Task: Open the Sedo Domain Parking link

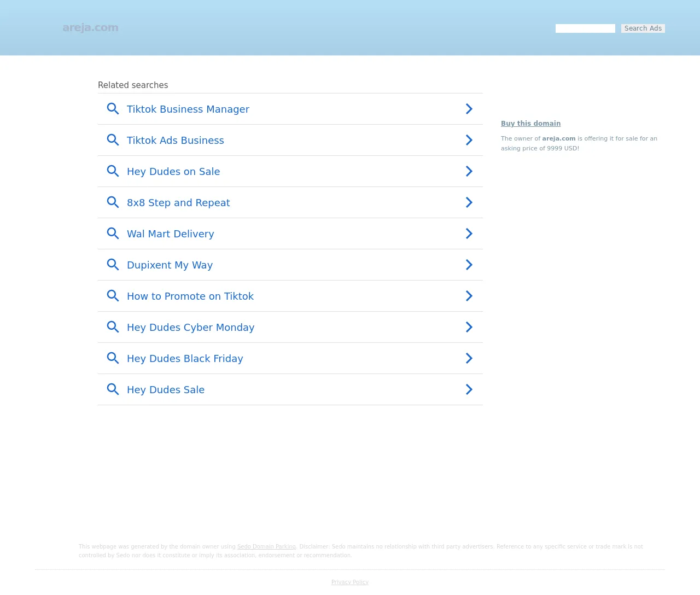Action: (266, 546)
